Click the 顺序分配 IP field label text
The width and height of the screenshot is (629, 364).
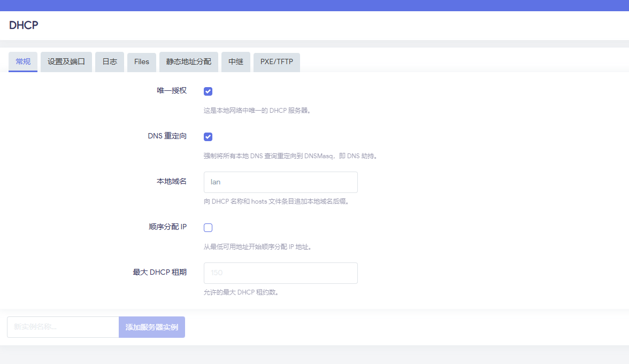[x=167, y=227]
